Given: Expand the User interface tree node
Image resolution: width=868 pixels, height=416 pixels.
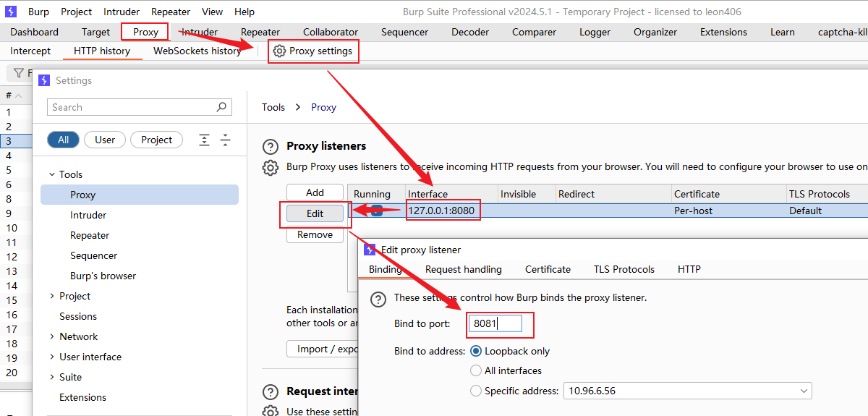Looking at the screenshot, I should (52, 357).
